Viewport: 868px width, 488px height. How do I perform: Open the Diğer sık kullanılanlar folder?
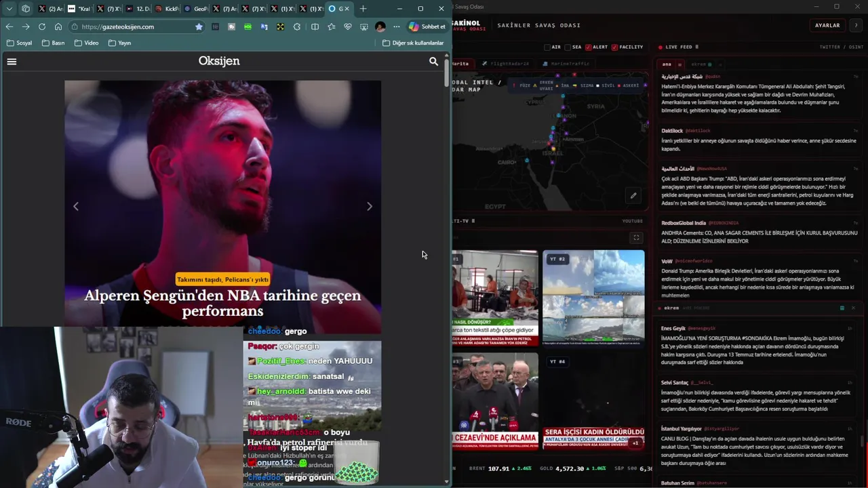[x=413, y=43]
